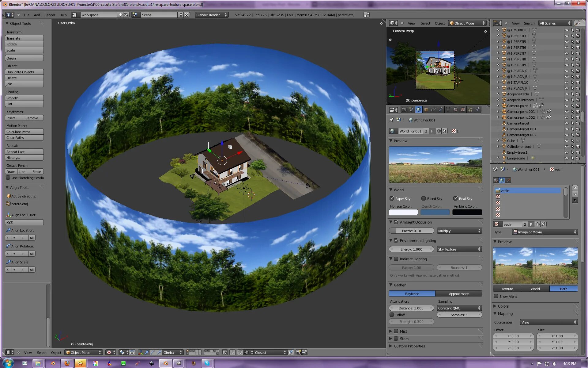Pin the properties context

pos(391,120)
